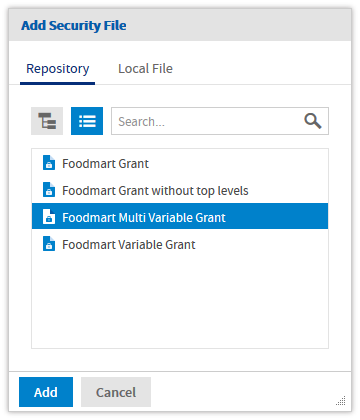360x420 pixels.
Task: Switch to list view mode
Action: 87,121
